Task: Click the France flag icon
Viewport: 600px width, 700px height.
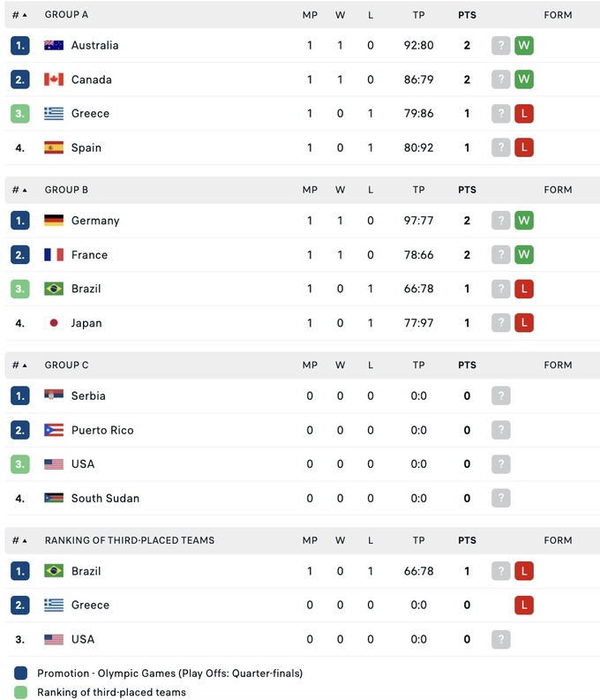Action: pyautogui.click(x=54, y=254)
